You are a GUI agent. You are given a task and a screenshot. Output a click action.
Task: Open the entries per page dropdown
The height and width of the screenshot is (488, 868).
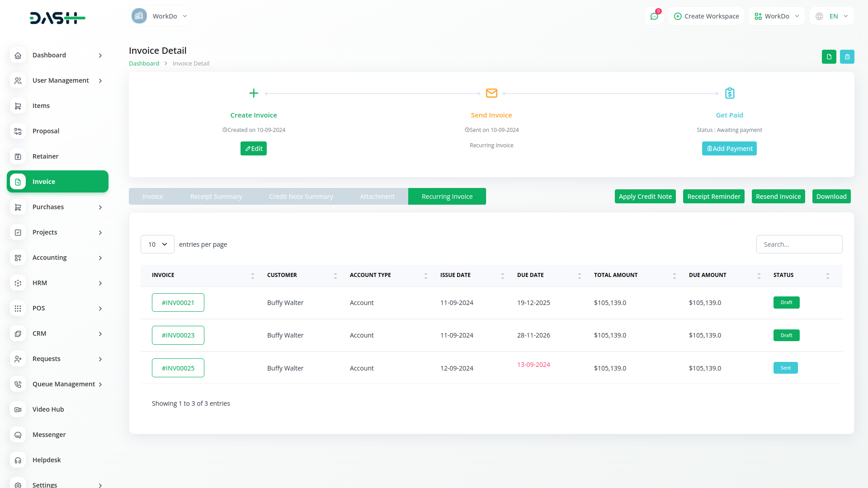click(x=157, y=244)
